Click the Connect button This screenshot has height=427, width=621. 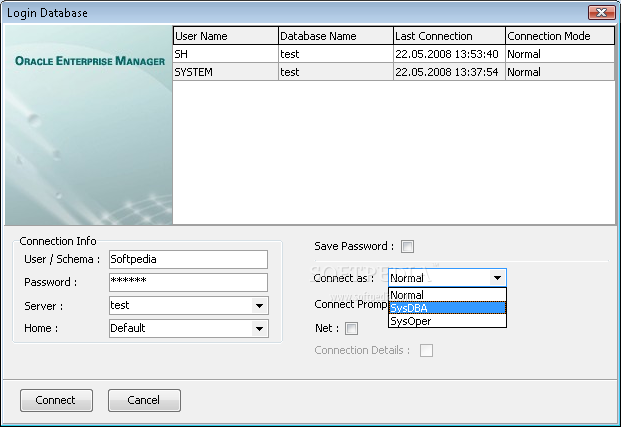pyautogui.click(x=56, y=400)
